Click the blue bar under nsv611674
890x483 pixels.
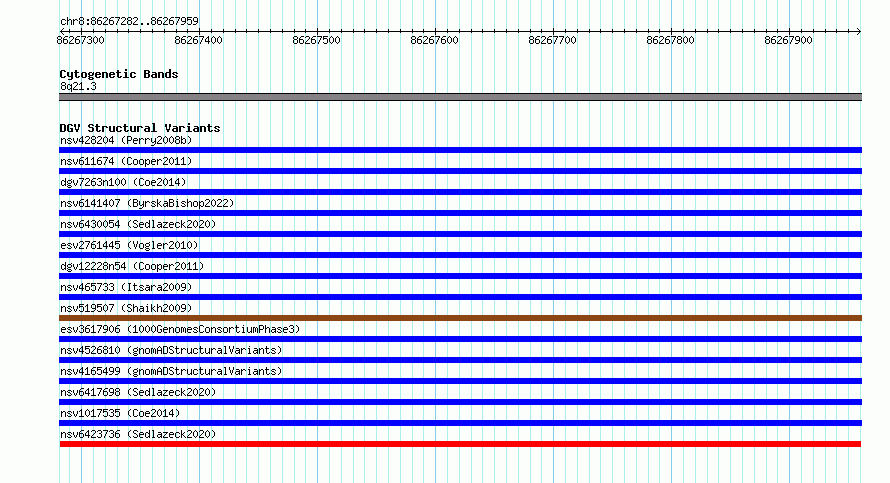[x=460, y=171]
